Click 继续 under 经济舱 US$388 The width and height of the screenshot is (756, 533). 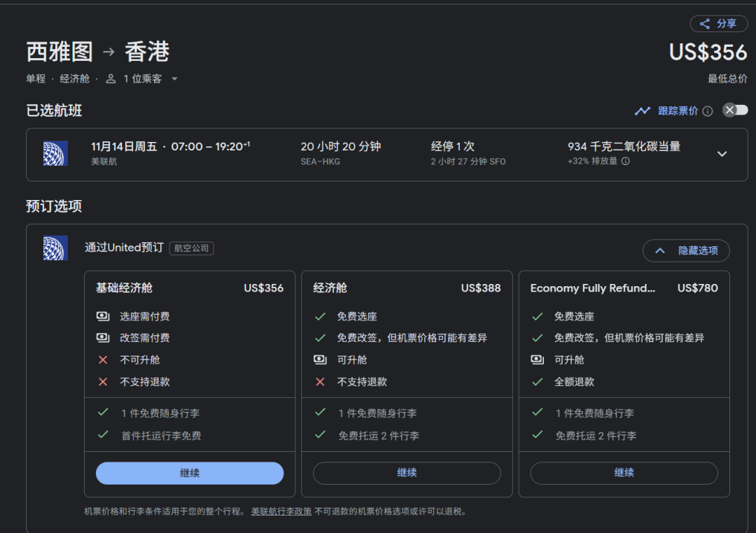pyautogui.click(x=407, y=473)
